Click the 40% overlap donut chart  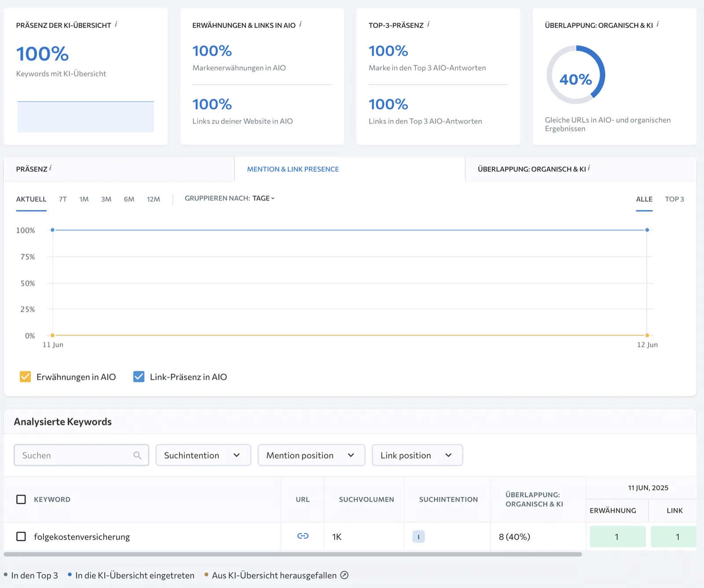coord(576,75)
